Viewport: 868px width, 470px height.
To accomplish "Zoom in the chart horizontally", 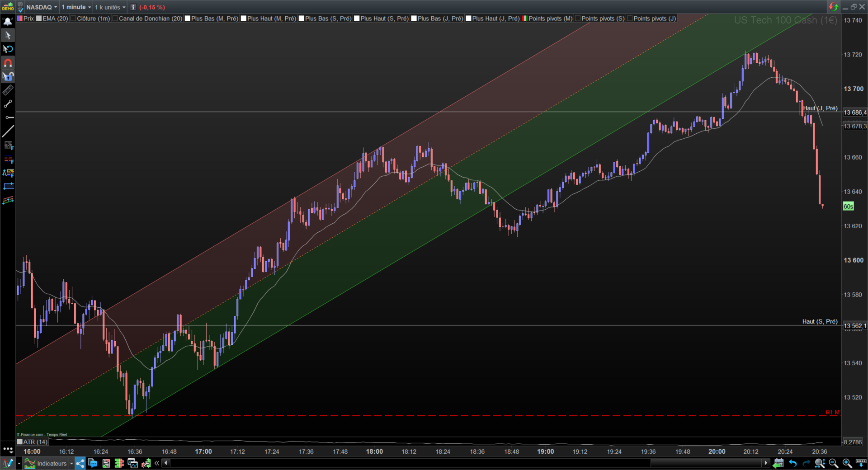I will pos(847,463).
